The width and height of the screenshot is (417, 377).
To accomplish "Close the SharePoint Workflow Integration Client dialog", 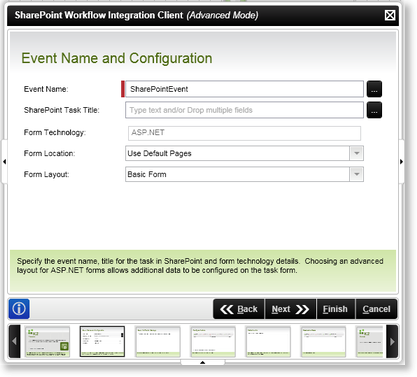I will click(x=390, y=15).
